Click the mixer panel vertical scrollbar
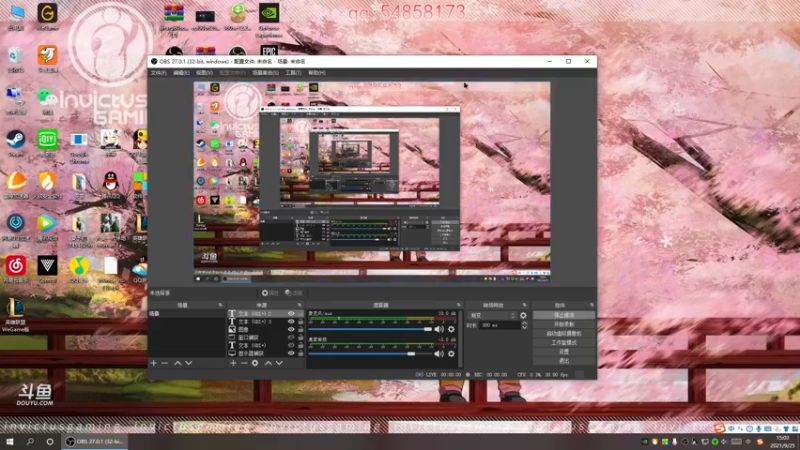800x450 pixels. pyautogui.click(x=461, y=338)
